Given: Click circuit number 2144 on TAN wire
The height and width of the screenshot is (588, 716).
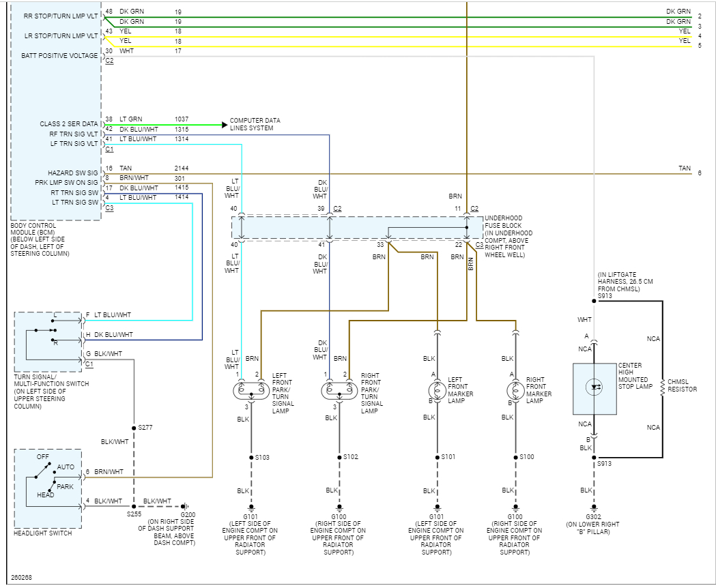Looking at the screenshot, I should coord(182,168).
